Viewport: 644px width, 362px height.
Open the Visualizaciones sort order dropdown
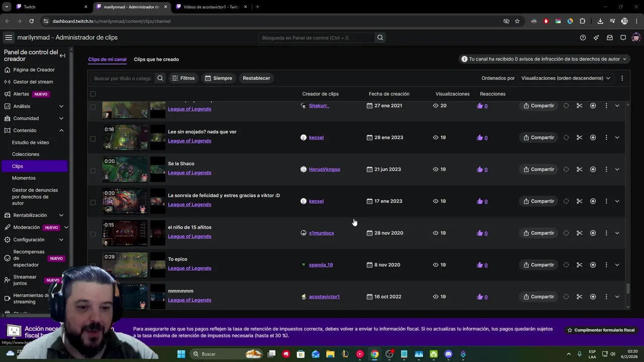(566, 78)
